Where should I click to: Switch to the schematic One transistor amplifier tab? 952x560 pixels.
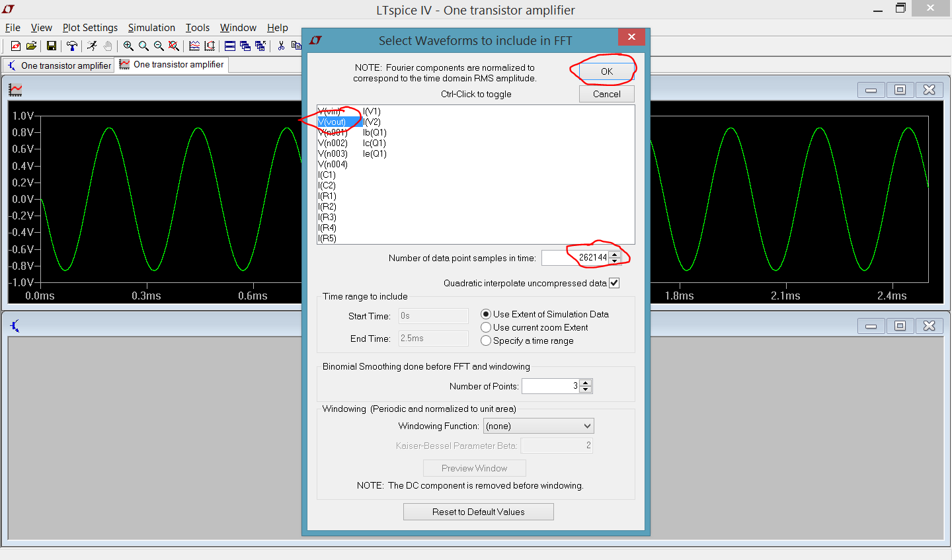coord(59,65)
